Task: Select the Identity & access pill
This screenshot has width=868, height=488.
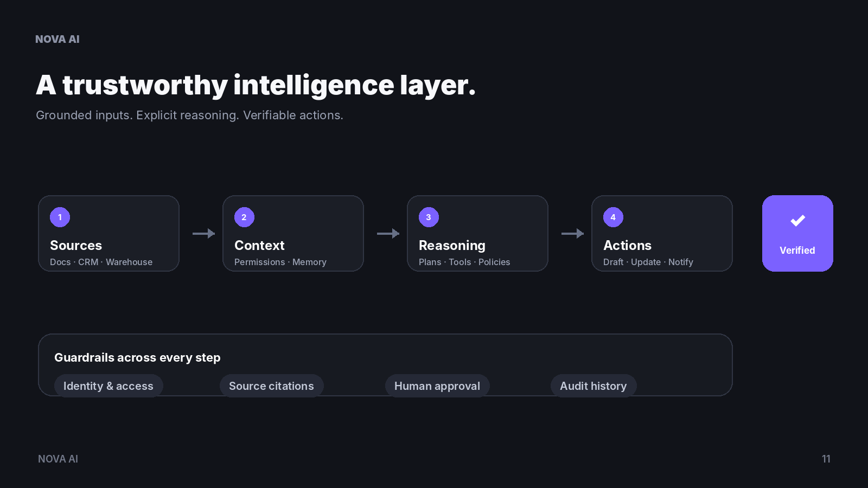Action: coord(108,386)
